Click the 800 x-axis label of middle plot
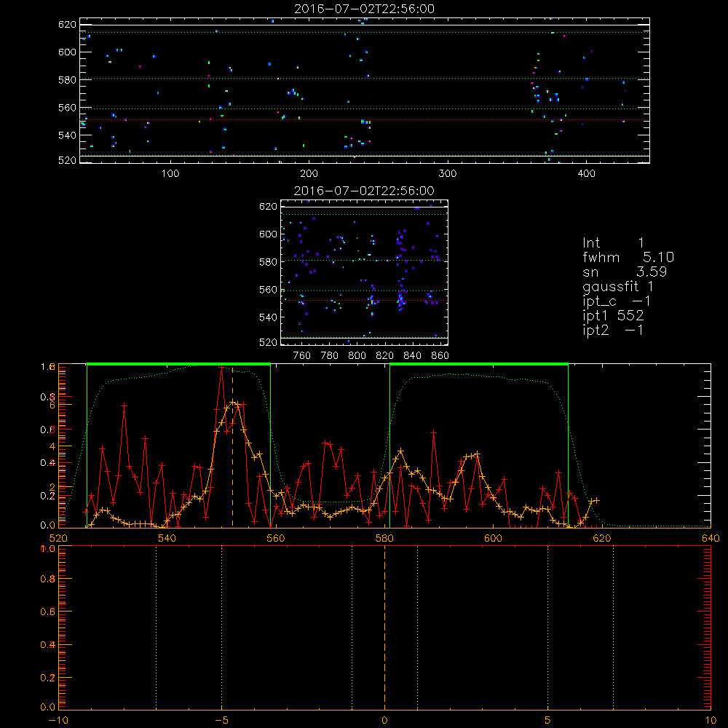The image size is (728, 728). [357, 356]
